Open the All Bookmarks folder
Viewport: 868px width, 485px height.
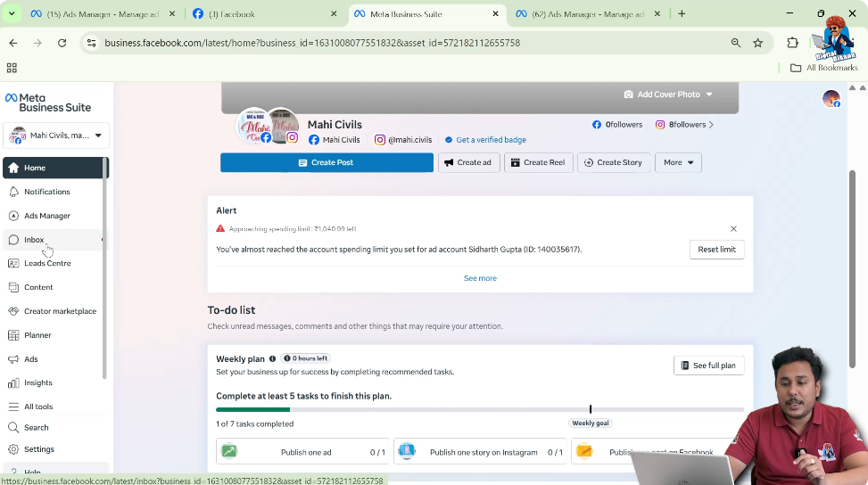coord(824,68)
